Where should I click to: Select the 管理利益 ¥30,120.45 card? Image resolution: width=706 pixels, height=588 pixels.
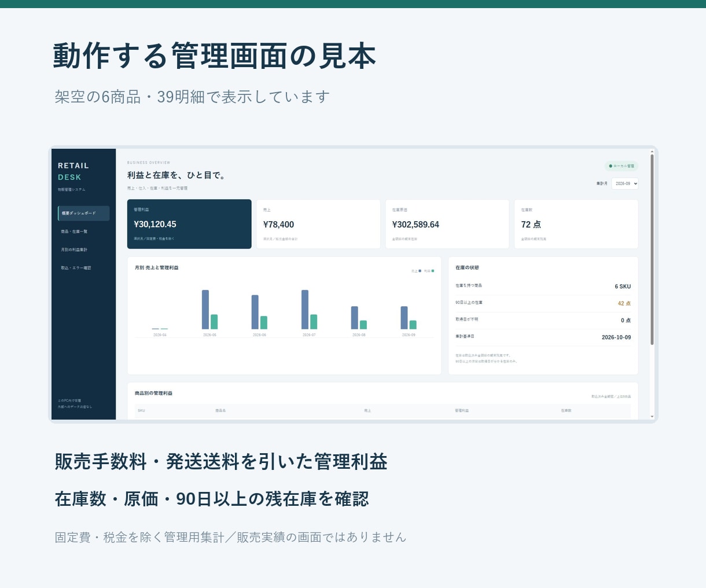[189, 224]
